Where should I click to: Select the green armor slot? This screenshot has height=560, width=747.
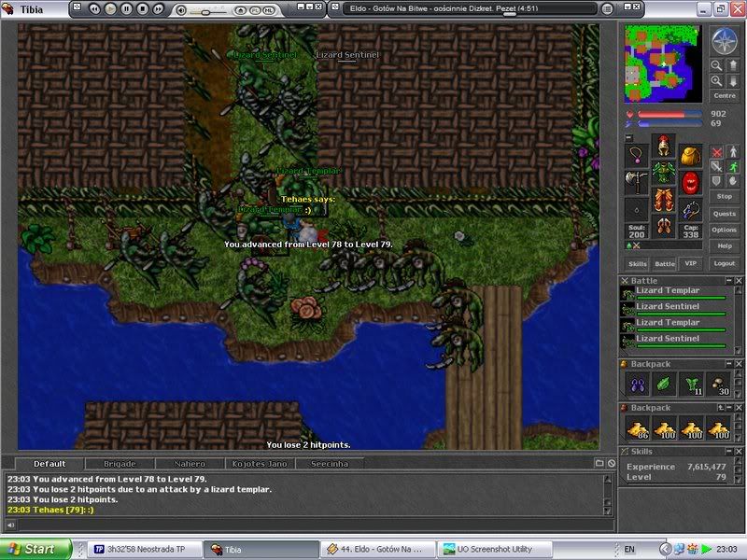coord(663,173)
